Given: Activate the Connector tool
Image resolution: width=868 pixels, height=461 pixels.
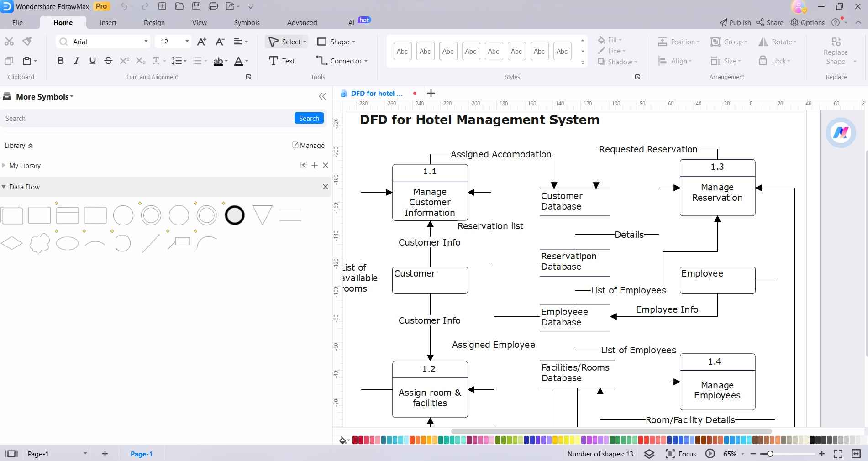Looking at the screenshot, I should pyautogui.click(x=342, y=61).
